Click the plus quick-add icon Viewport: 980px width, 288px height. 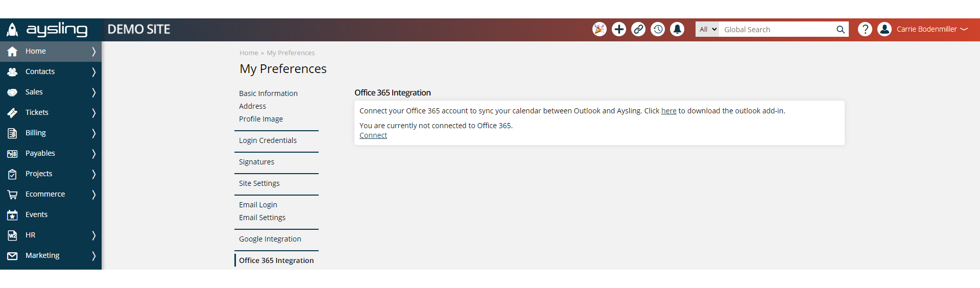click(x=619, y=29)
